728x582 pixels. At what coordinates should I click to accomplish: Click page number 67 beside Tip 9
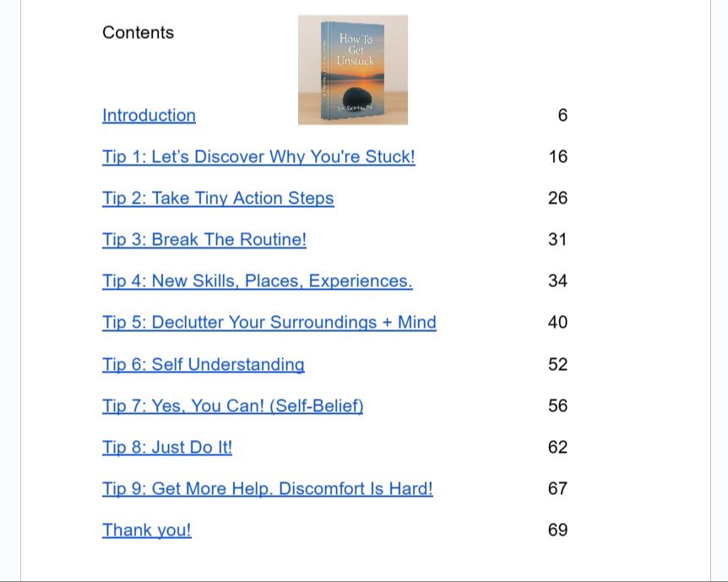pos(558,488)
